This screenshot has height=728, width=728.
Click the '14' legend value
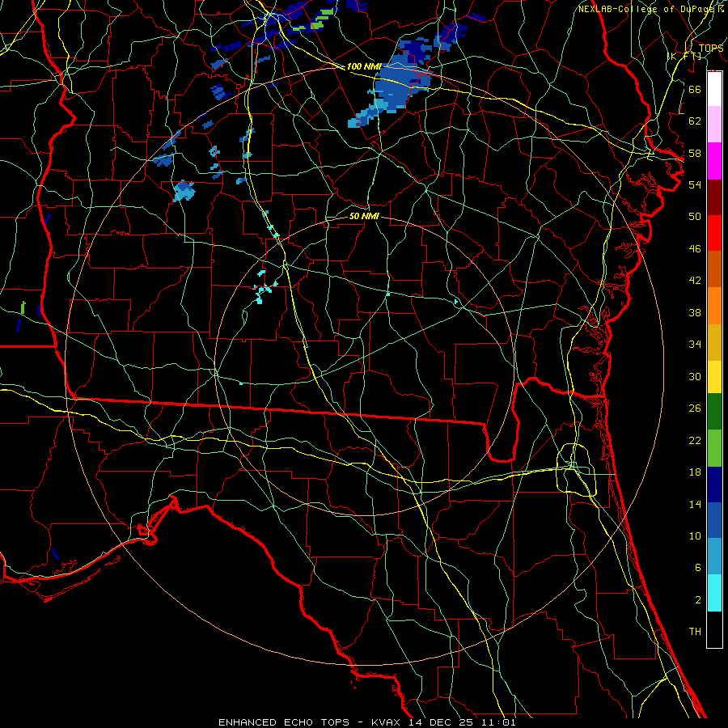695,504
